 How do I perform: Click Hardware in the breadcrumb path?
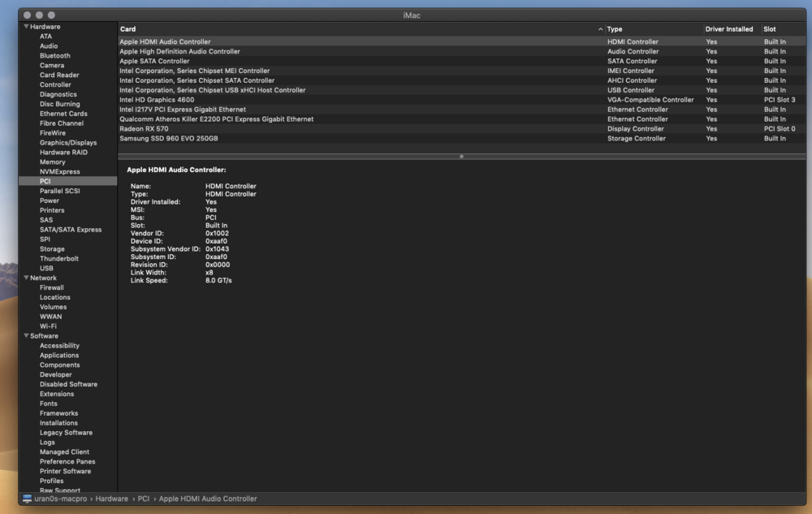112,499
